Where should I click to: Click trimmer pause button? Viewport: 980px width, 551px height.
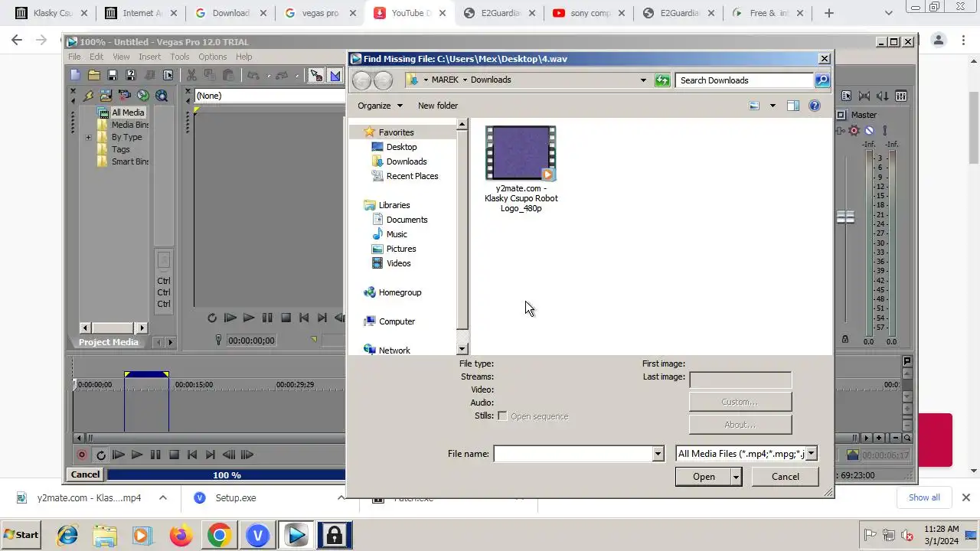click(267, 318)
